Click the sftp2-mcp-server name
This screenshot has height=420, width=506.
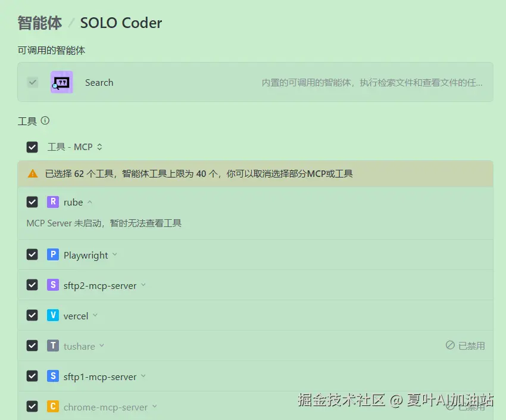(x=100, y=286)
